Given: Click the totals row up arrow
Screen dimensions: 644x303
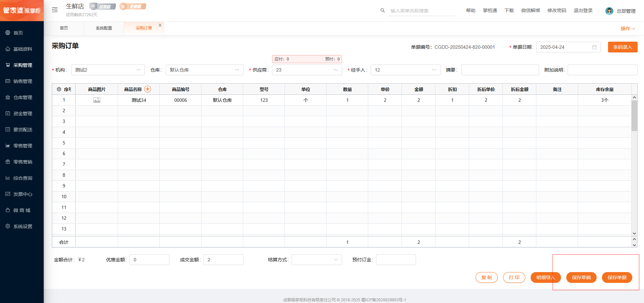Looking at the screenshot, I should (x=634, y=239).
